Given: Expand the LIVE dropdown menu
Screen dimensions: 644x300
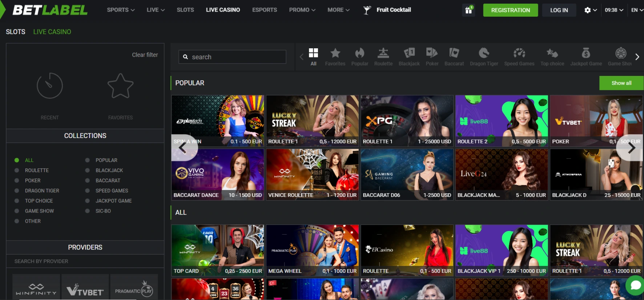Looking at the screenshot, I should click(x=156, y=10).
